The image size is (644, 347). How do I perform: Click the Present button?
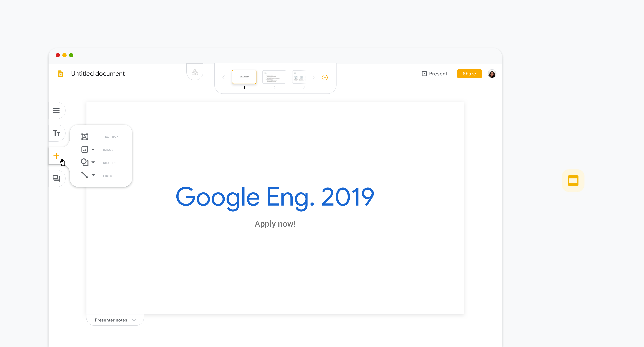(434, 74)
